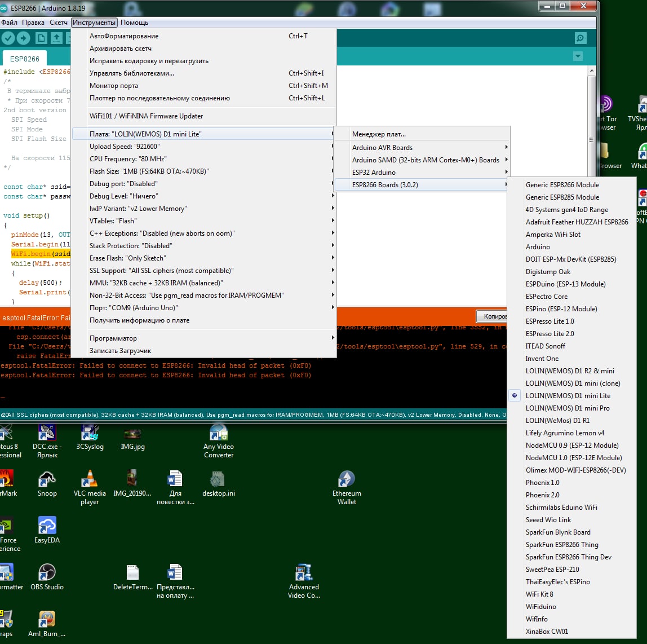
Task: Open the Файл menu
Action: [x=9, y=23]
